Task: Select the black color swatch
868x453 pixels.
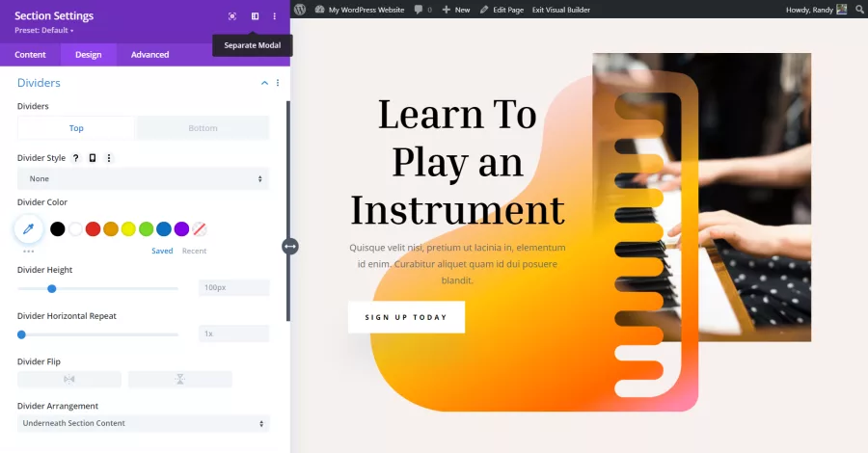Action: tap(58, 228)
